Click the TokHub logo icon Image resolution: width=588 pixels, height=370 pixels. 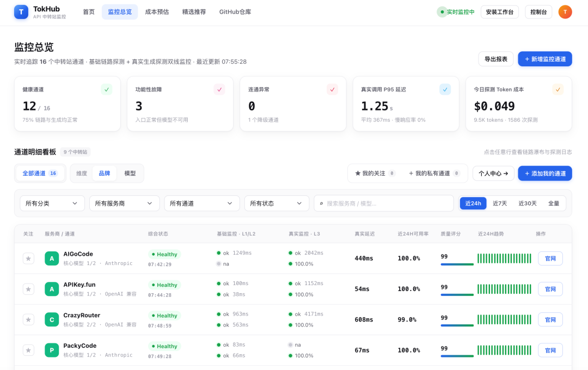point(21,12)
